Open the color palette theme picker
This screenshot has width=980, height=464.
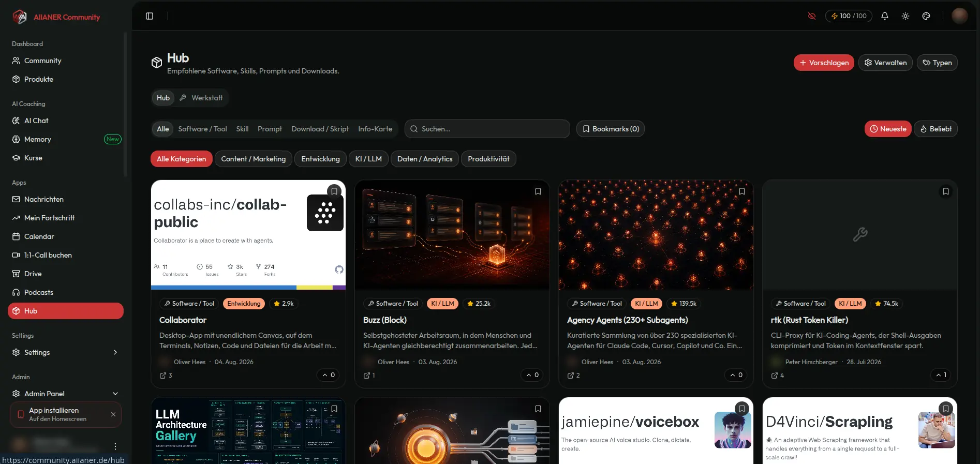coord(926,16)
